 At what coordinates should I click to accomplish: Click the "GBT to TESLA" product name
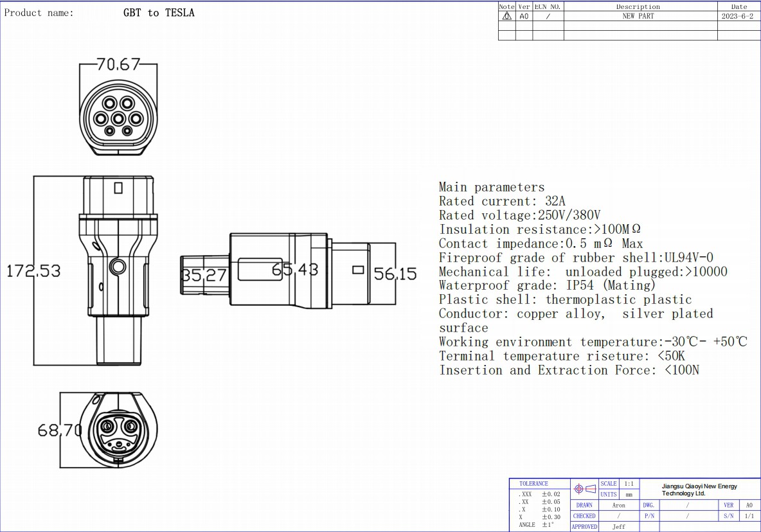click(x=159, y=13)
